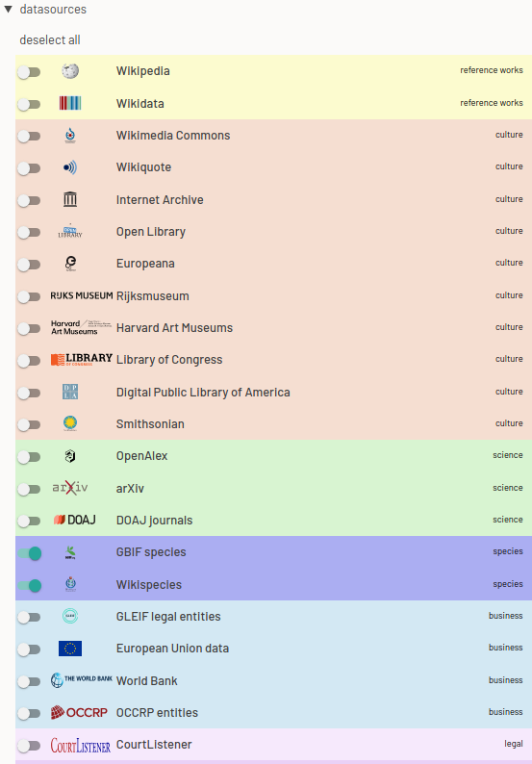Image resolution: width=532 pixels, height=764 pixels.
Task: Enable the Wikipedia datasource toggle
Action: [x=29, y=72]
